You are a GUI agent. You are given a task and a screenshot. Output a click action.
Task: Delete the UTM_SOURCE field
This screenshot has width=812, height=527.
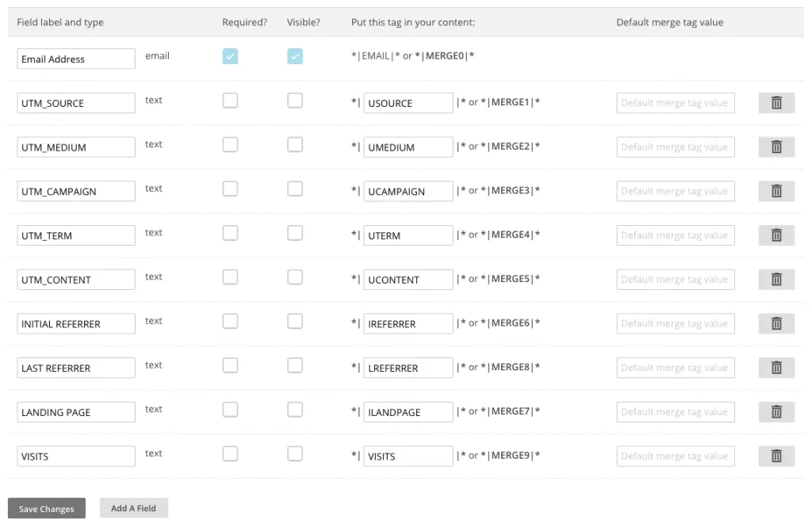click(x=776, y=102)
